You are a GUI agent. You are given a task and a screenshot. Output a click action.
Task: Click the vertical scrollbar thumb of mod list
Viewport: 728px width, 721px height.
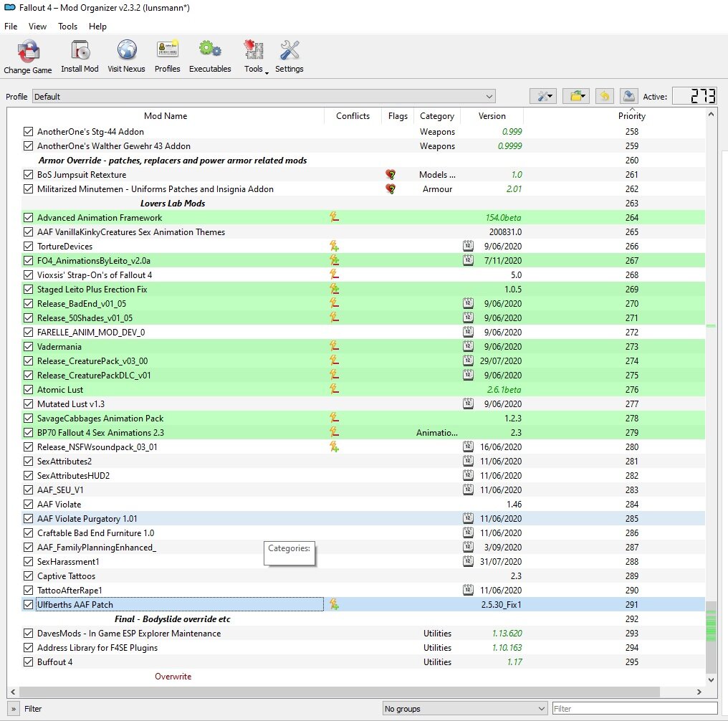[x=711, y=637]
